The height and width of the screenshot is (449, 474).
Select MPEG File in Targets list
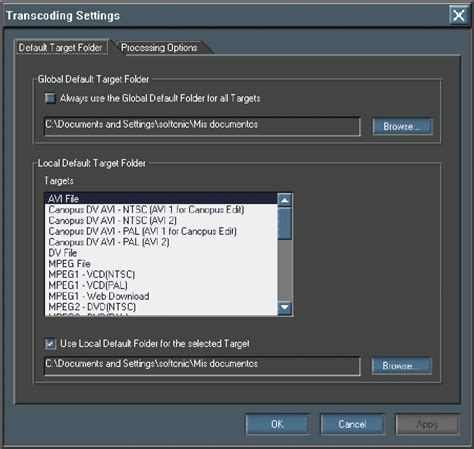(161, 264)
